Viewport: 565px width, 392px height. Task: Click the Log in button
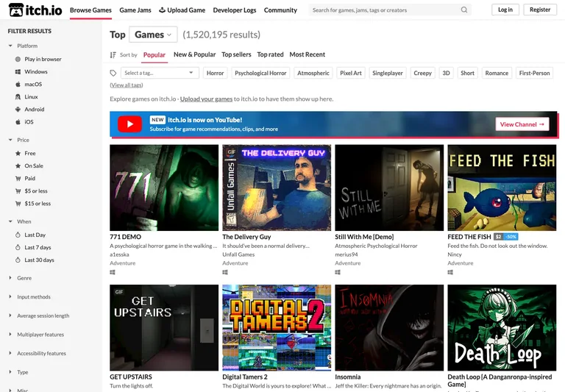(x=505, y=10)
